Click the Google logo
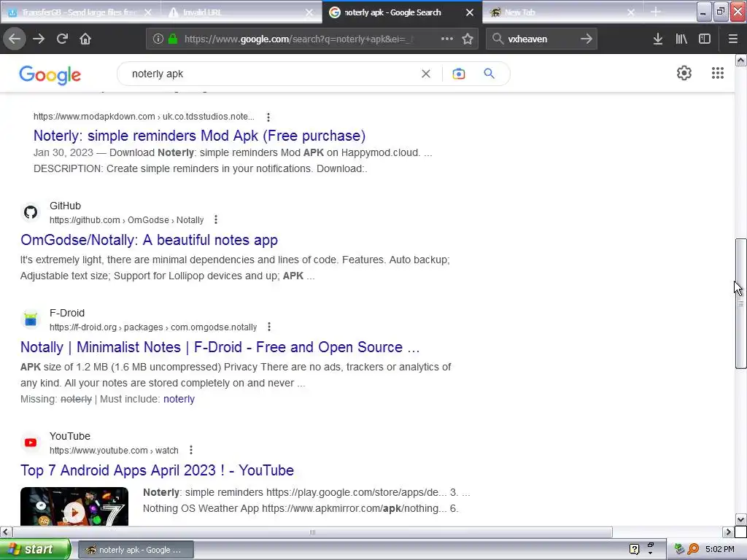 tap(50, 75)
